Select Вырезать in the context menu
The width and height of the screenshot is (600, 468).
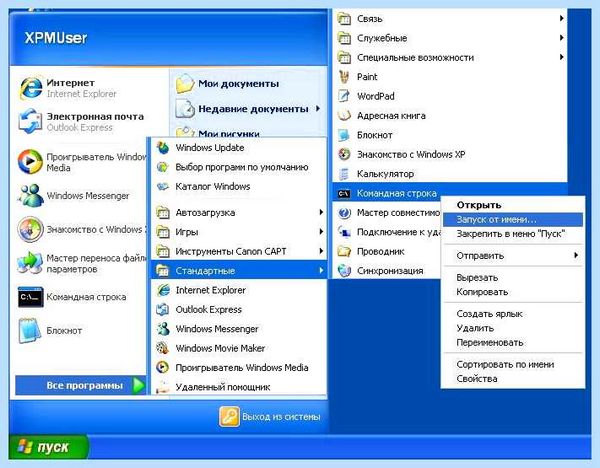tap(513, 277)
